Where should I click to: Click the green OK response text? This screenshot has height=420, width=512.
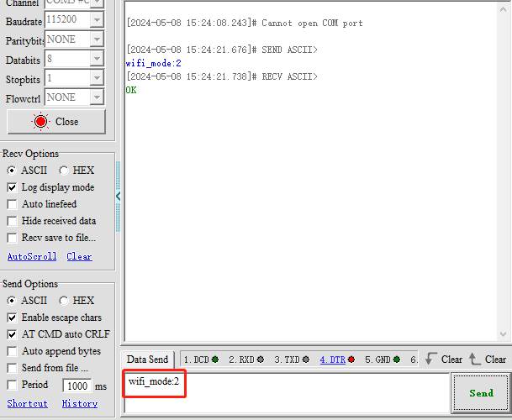(131, 90)
